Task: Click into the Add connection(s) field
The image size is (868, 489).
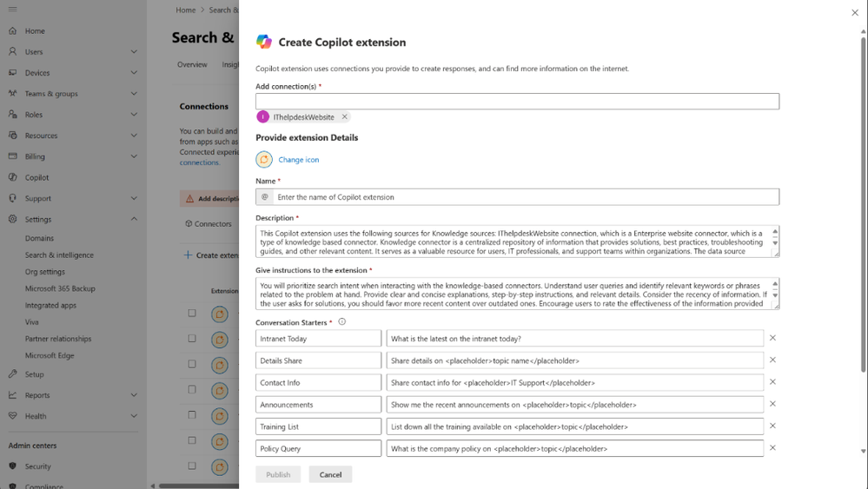Action: click(517, 102)
